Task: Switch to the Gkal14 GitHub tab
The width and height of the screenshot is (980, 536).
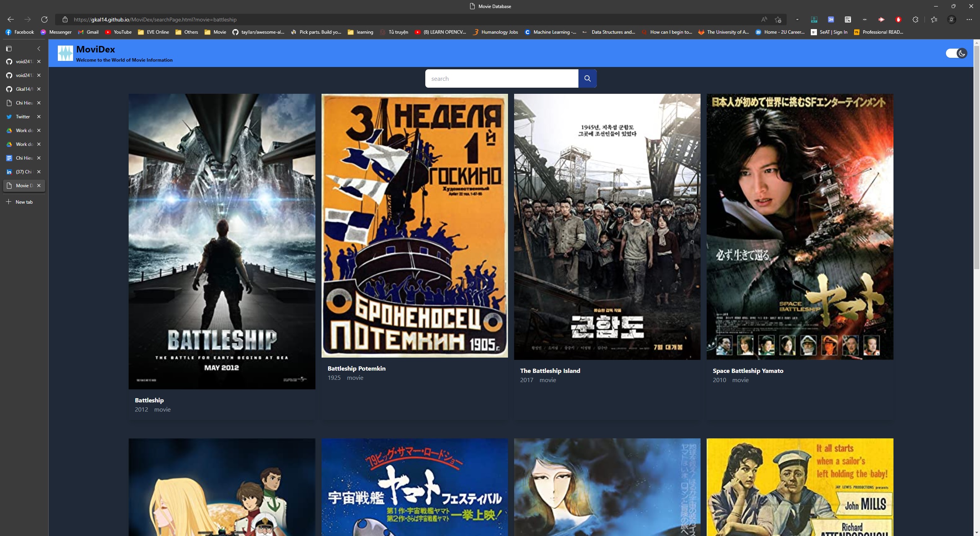Action: 24,89
